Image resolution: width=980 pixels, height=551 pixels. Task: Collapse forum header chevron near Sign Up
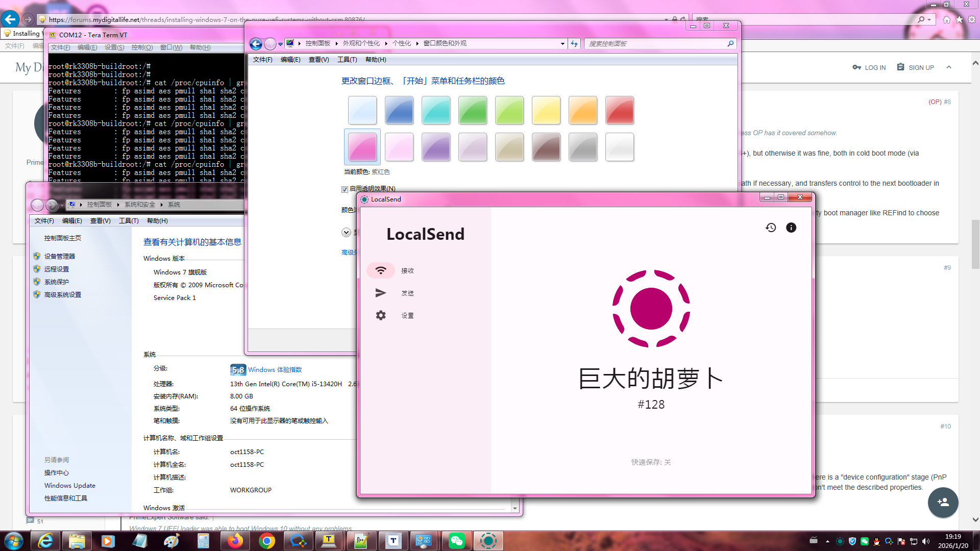pyautogui.click(x=949, y=67)
